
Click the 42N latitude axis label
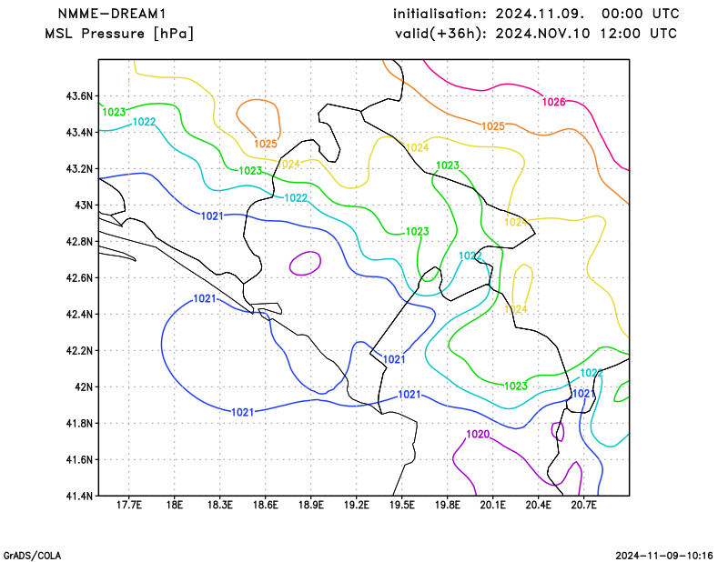tap(84, 387)
